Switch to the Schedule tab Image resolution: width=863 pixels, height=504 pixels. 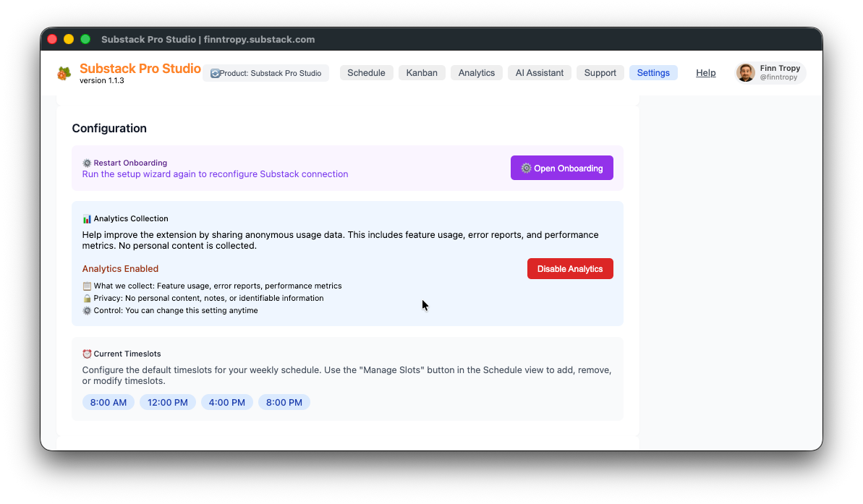coord(366,72)
